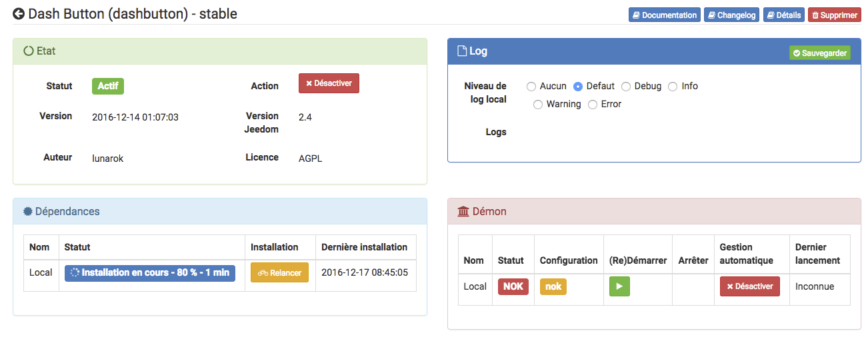Viewport: 868px width, 349px height.
Task: Select Default log level
Action: [578, 87]
